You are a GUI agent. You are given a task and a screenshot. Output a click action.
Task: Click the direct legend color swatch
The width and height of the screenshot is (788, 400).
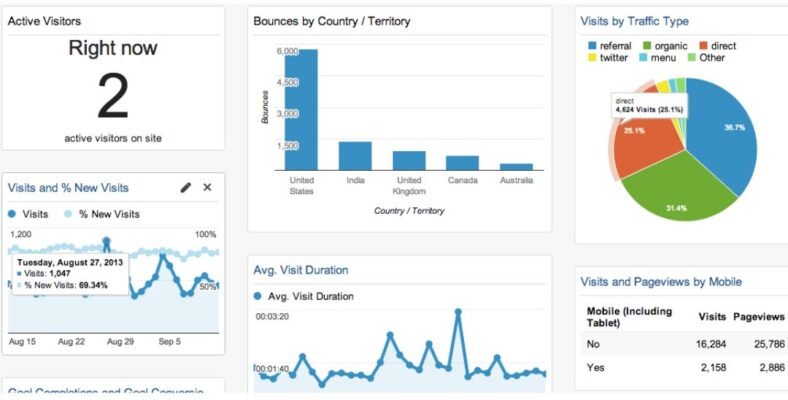pos(703,46)
